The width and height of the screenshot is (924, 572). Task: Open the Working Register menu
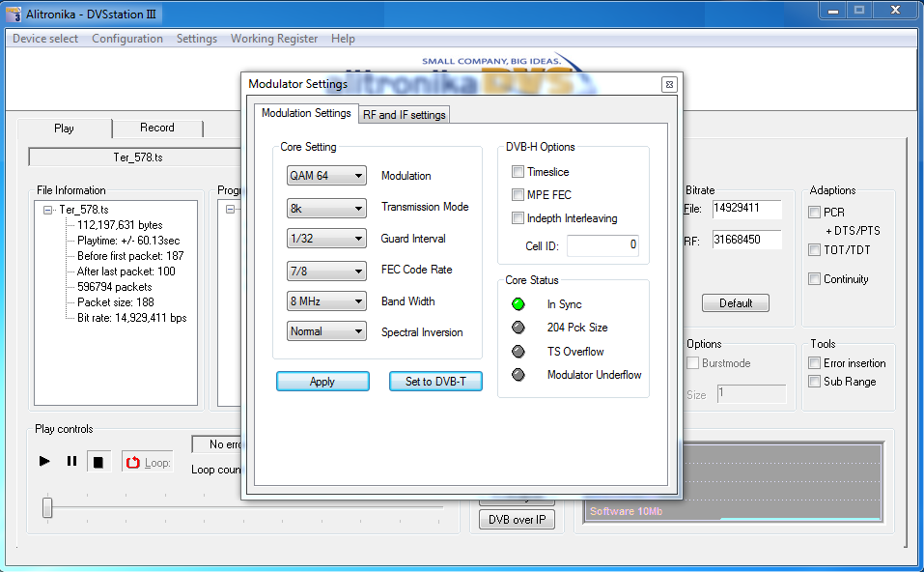coord(274,39)
